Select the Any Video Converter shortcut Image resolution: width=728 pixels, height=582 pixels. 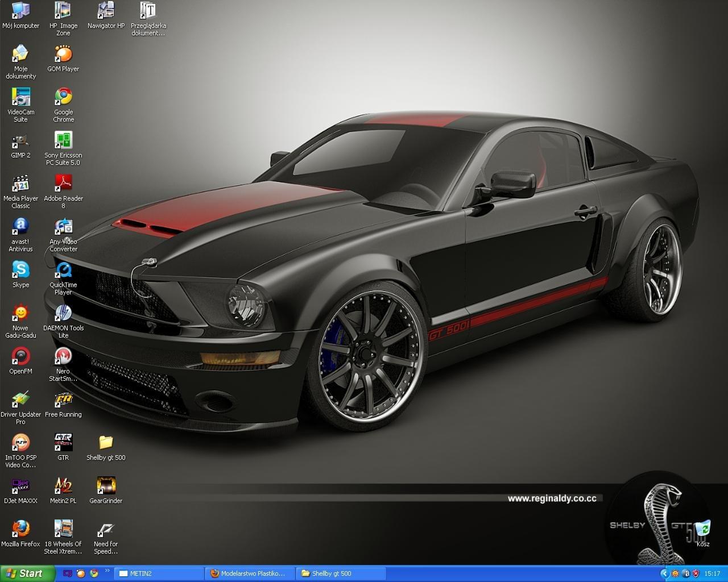point(63,235)
